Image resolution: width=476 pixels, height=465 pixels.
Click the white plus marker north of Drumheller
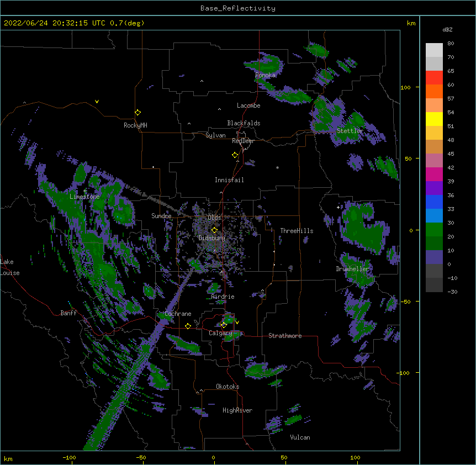(338, 207)
